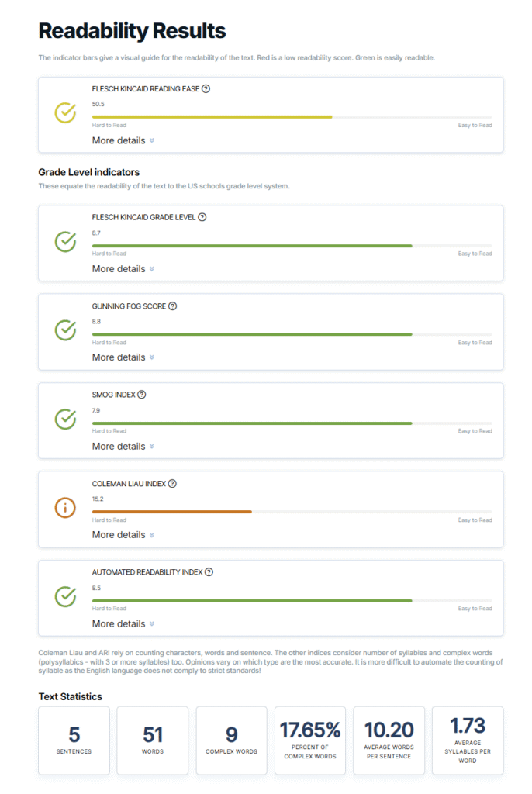Click the orange warning icon beside Coleman Liau Index
Screen dimensions: 532x794
pyautogui.click(x=65, y=509)
